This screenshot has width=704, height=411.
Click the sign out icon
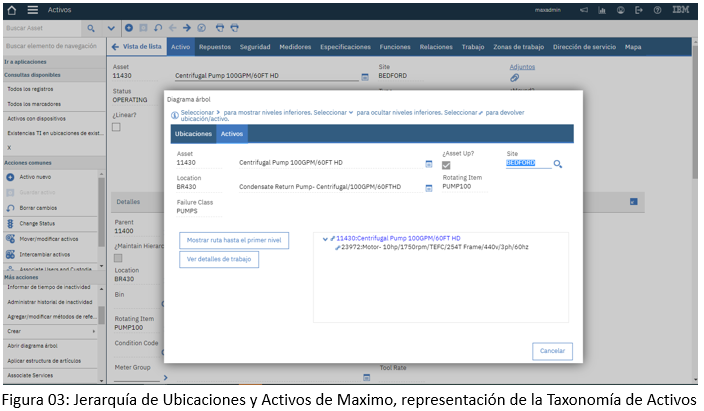point(638,10)
